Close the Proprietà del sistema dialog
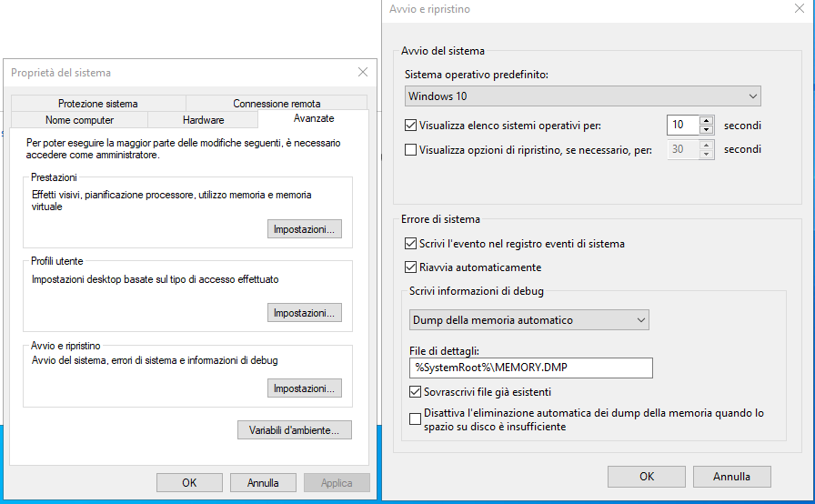The image size is (815, 504). pos(362,72)
